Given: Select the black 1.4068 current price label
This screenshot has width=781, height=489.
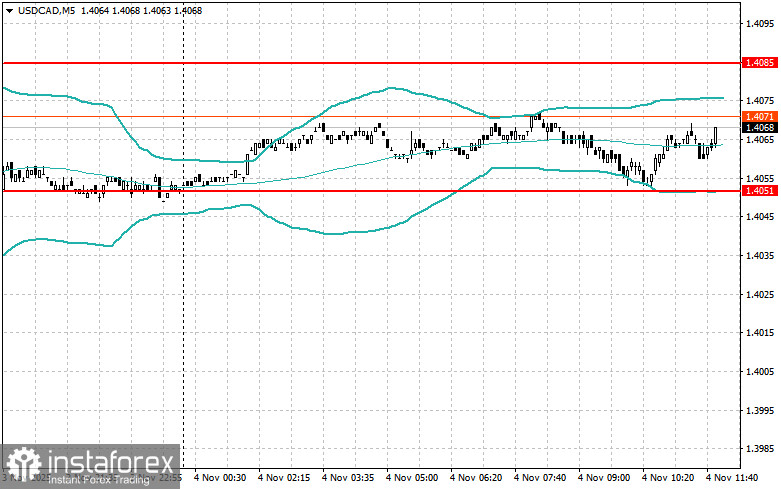Looking at the screenshot, I should tap(760, 127).
